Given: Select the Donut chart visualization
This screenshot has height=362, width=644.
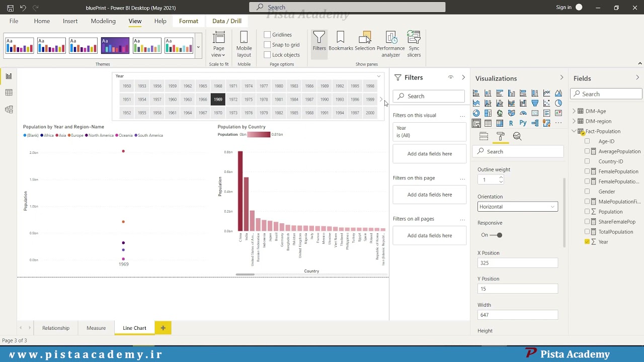Looking at the screenshot, I should coord(476,113).
